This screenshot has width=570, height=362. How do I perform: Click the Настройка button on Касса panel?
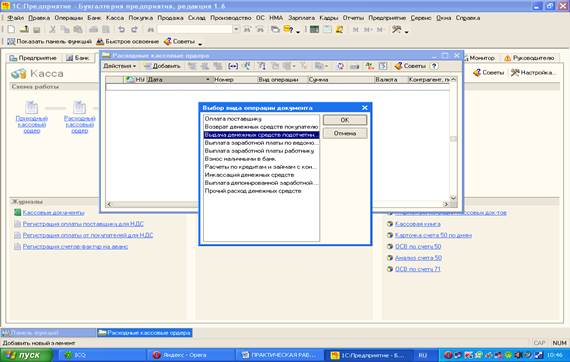click(533, 73)
